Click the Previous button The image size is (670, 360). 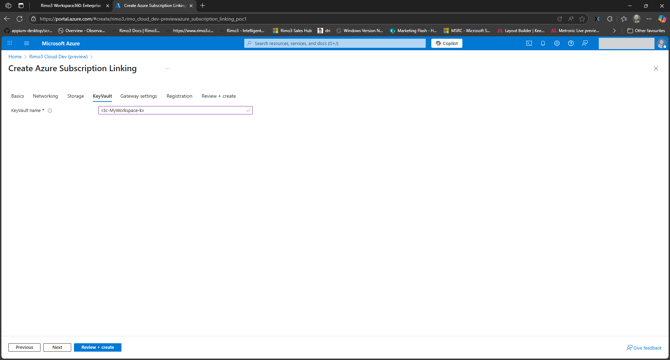[x=24, y=347]
